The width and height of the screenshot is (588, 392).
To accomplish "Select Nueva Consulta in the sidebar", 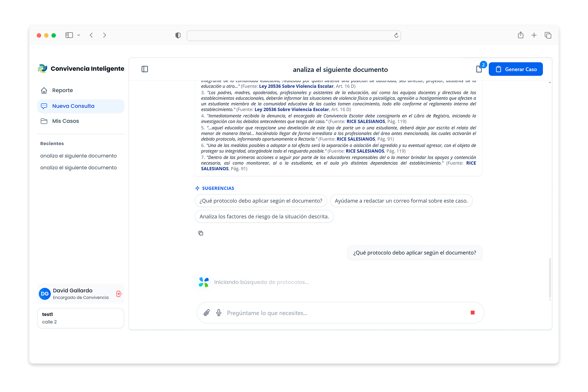I will (73, 106).
